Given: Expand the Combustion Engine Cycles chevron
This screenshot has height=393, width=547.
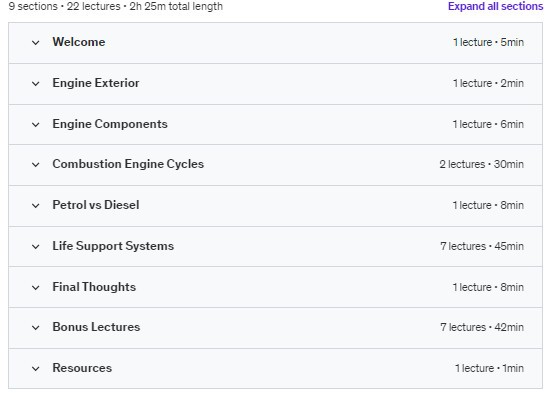Looking at the screenshot, I should coord(36,165).
